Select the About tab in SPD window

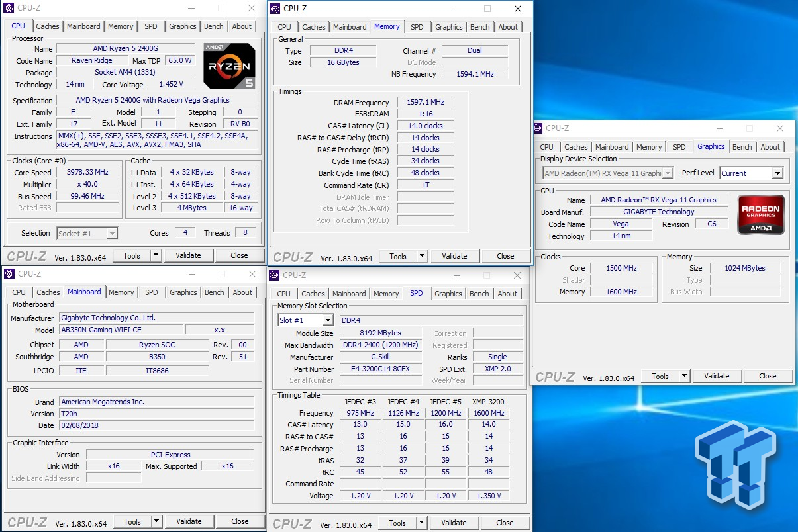coord(507,294)
